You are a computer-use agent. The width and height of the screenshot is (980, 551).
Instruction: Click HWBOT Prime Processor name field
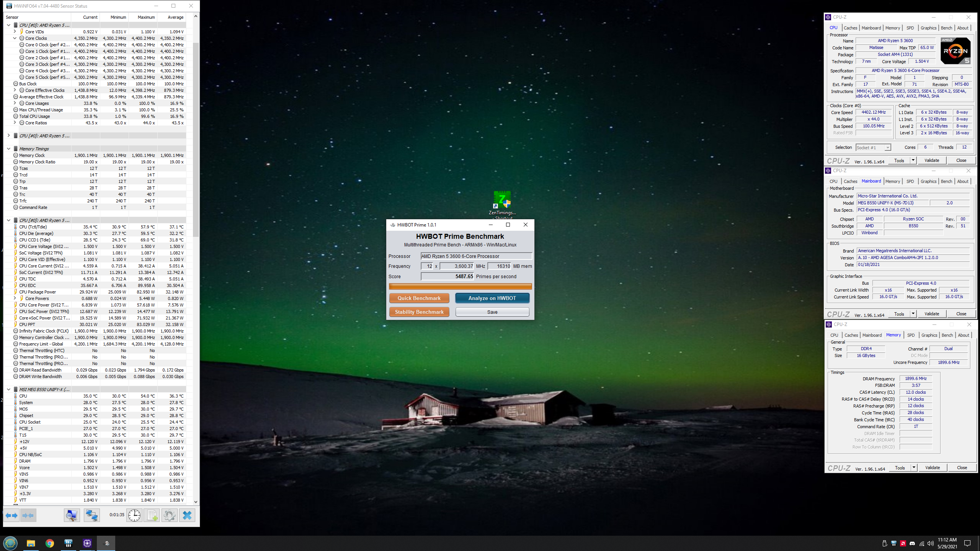(476, 256)
